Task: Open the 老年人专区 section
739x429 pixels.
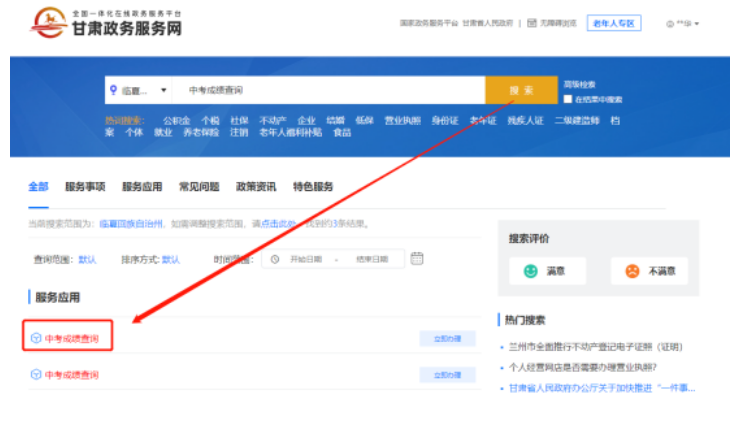Action: tap(613, 23)
